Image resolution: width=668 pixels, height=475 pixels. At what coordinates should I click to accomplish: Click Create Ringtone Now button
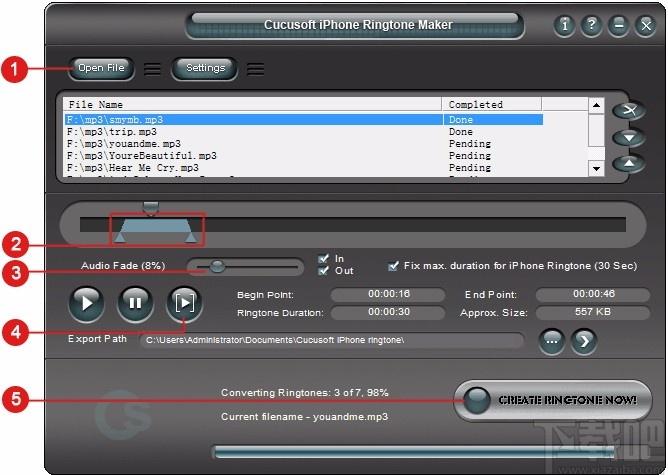point(556,399)
